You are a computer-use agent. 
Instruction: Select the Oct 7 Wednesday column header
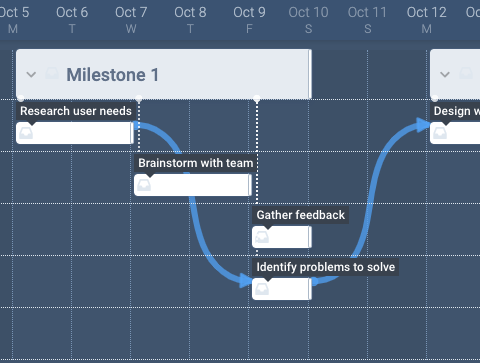pos(131,20)
